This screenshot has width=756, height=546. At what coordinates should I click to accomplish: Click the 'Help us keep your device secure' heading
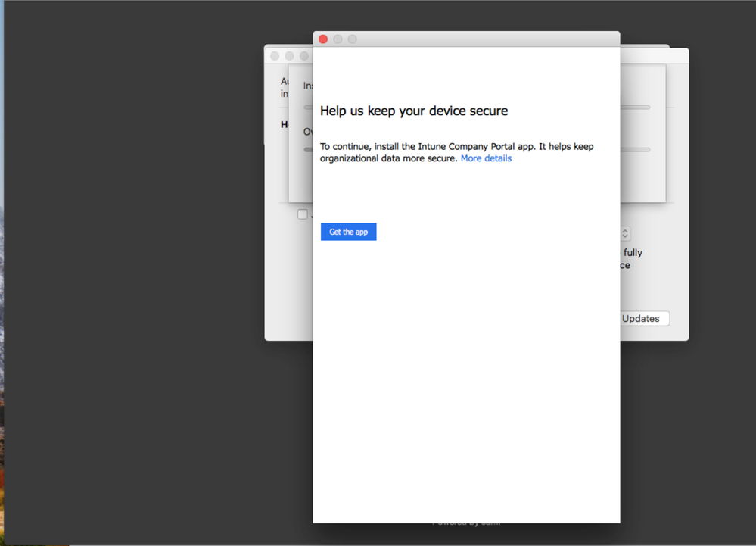pyautogui.click(x=414, y=111)
